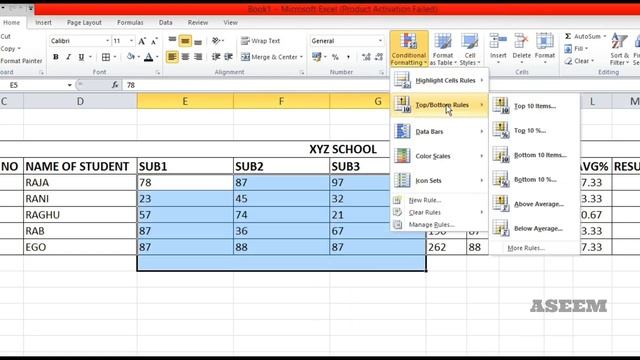Switch to the Data tab

(x=165, y=22)
